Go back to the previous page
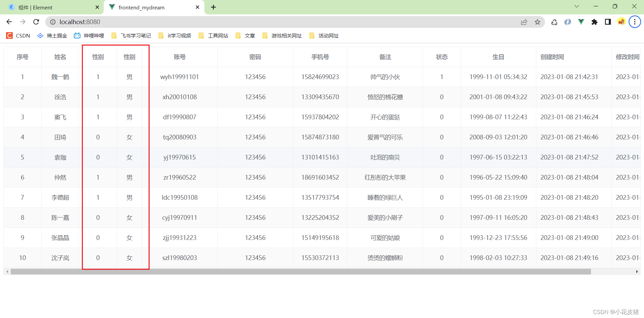The height and width of the screenshot is (318, 644). [9, 22]
